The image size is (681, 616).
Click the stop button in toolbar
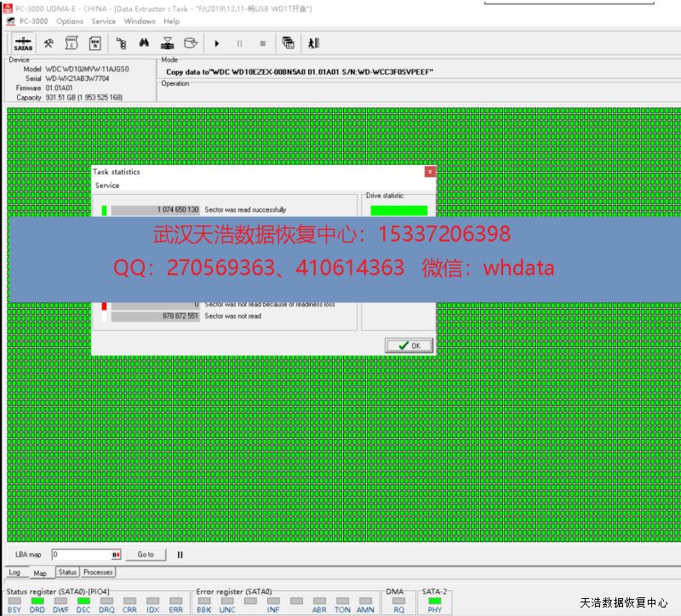click(x=262, y=43)
